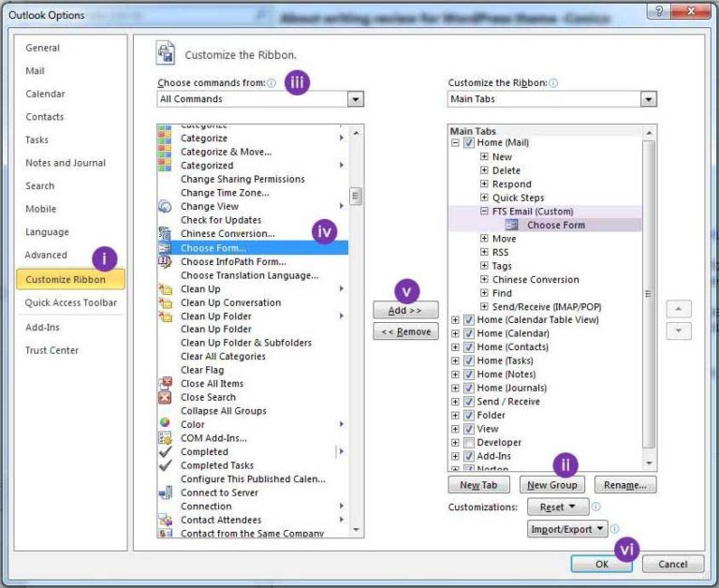Move selected item down with arrow button
This screenshot has width=719, height=588.
678,331
